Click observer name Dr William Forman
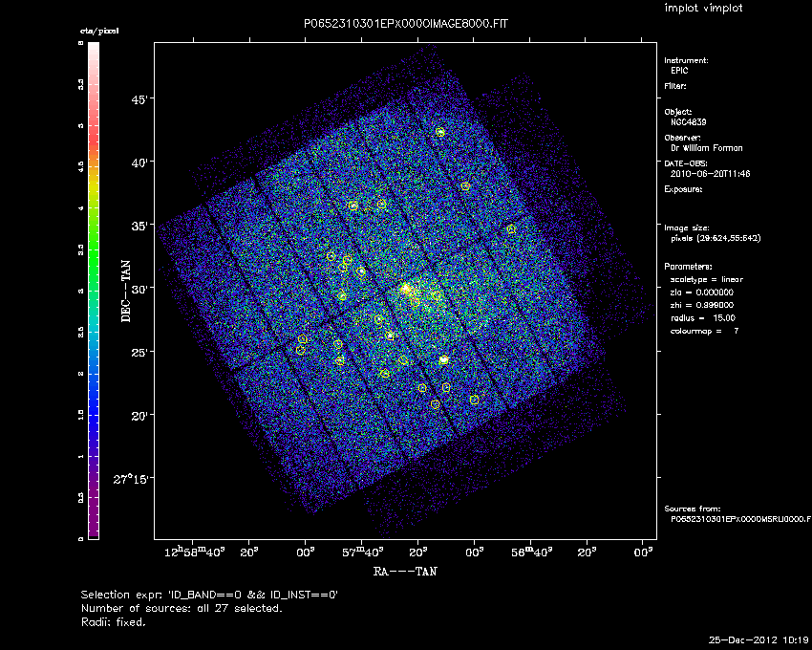This screenshot has width=812, height=650. click(706, 148)
